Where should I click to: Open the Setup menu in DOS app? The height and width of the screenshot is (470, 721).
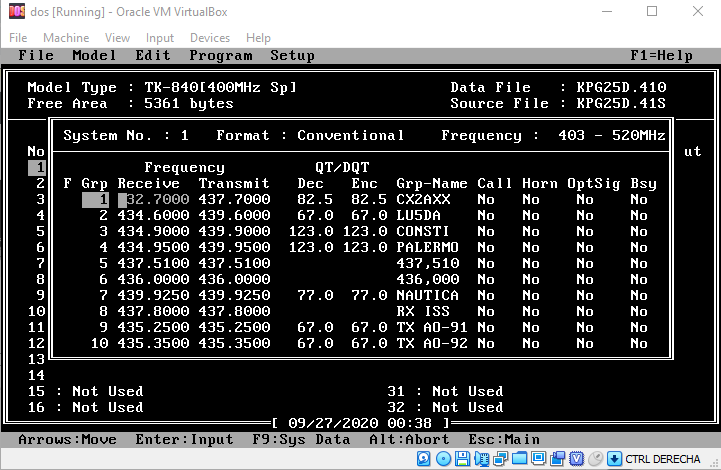point(292,56)
